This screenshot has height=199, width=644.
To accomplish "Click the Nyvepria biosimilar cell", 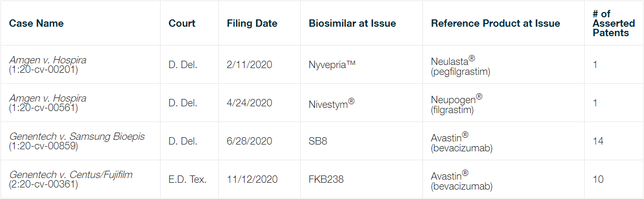I will coord(332,65).
